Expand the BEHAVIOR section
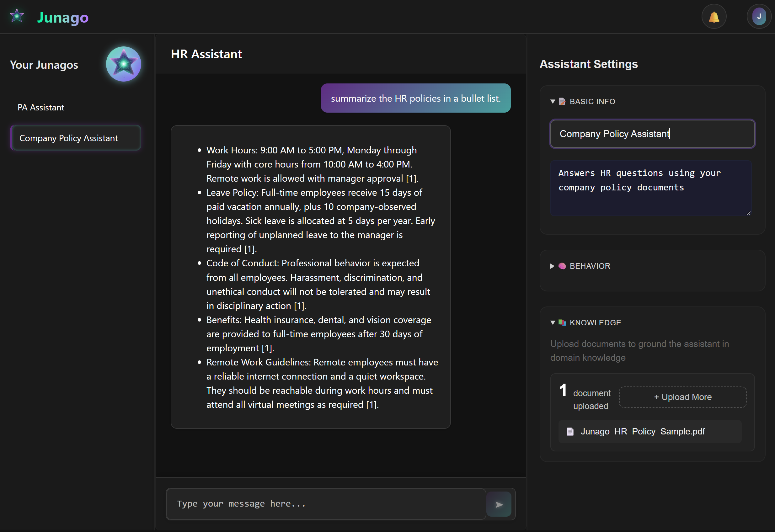775x532 pixels. tap(553, 266)
